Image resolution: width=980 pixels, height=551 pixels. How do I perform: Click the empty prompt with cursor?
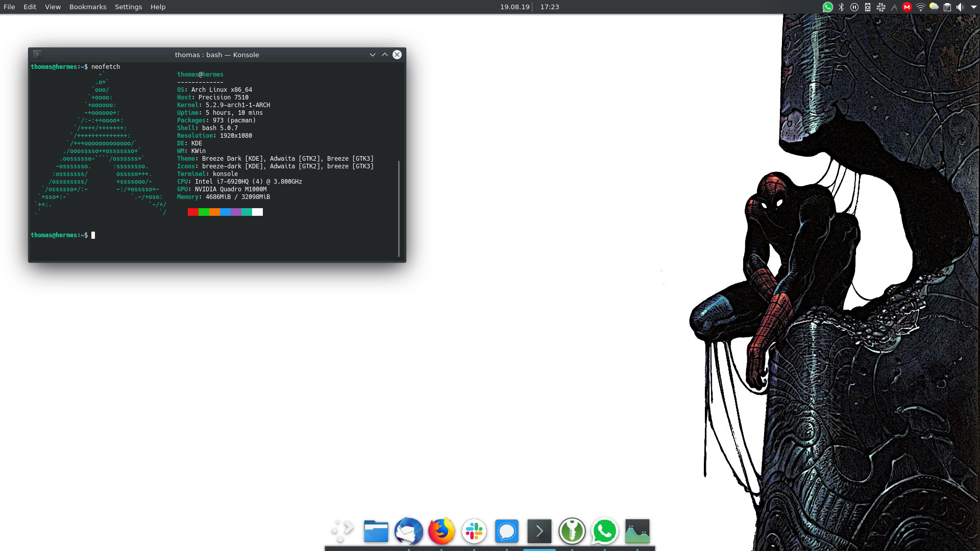click(63, 235)
